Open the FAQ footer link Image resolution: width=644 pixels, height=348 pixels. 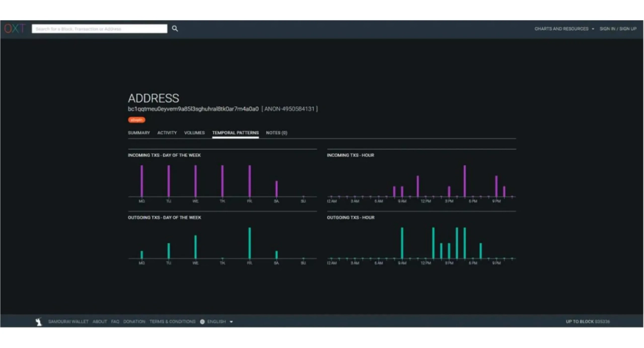tap(115, 322)
